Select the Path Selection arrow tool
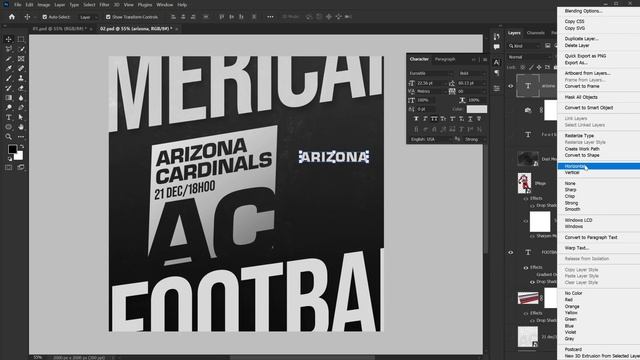The height and width of the screenshot is (360, 640). tap(21, 117)
